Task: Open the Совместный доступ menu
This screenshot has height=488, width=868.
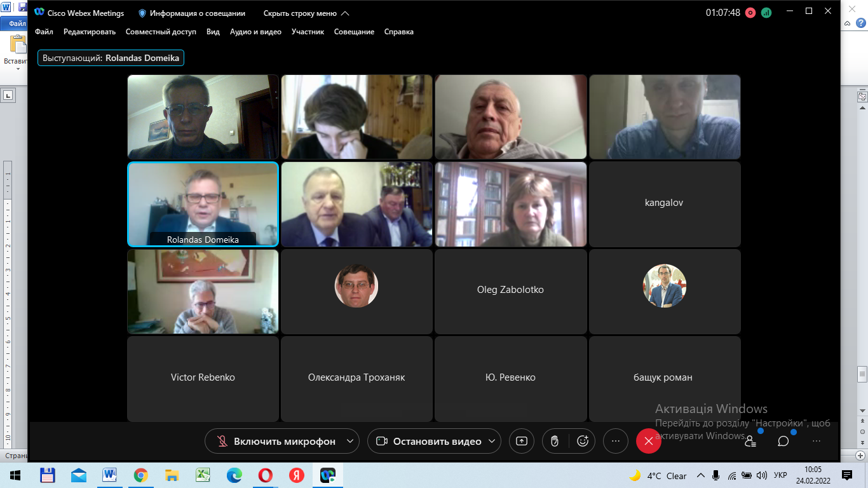Action: [161, 32]
